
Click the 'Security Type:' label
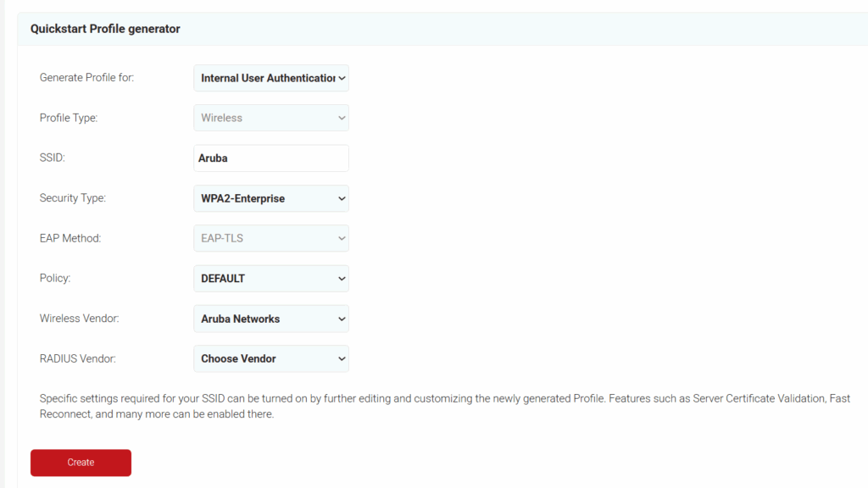73,198
